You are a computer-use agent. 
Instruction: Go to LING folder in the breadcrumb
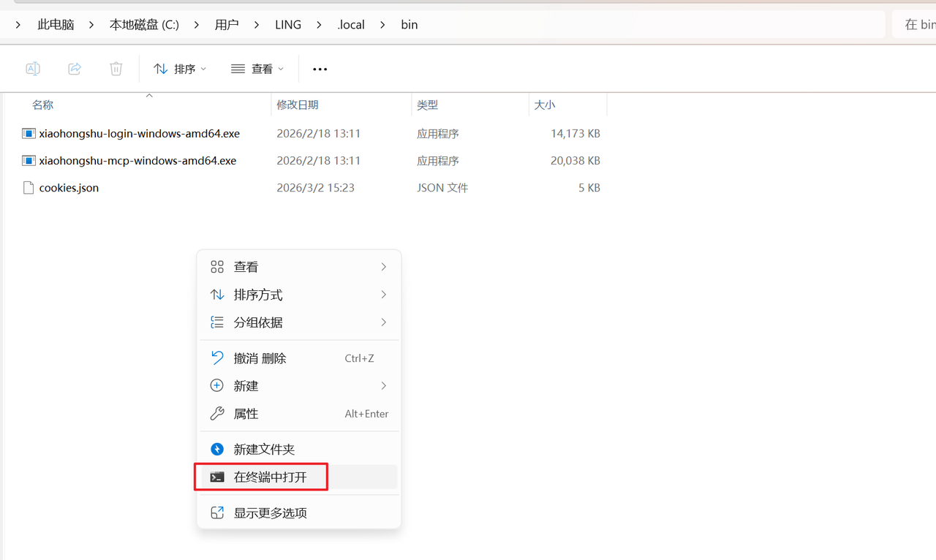288,25
